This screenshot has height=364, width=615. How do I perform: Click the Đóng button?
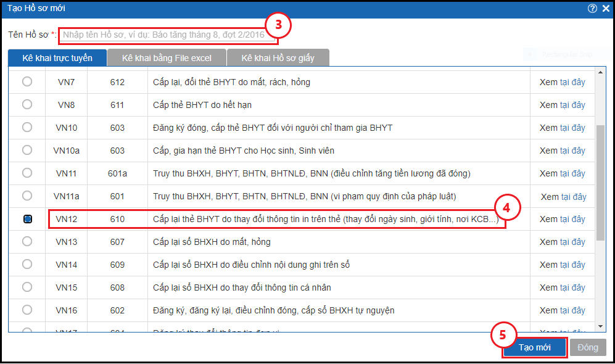coord(588,347)
